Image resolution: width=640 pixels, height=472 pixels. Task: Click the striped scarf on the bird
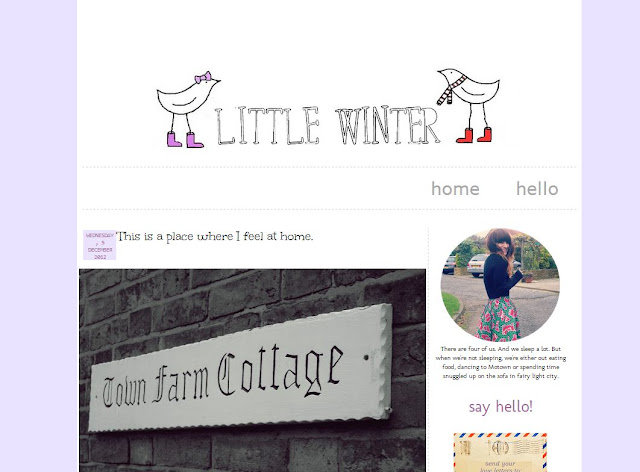point(451,89)
